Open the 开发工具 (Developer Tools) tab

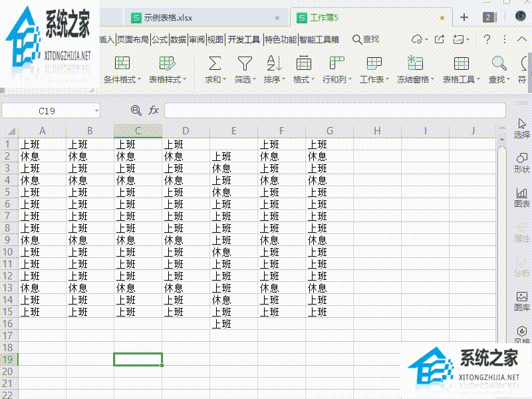pos(243,39)
